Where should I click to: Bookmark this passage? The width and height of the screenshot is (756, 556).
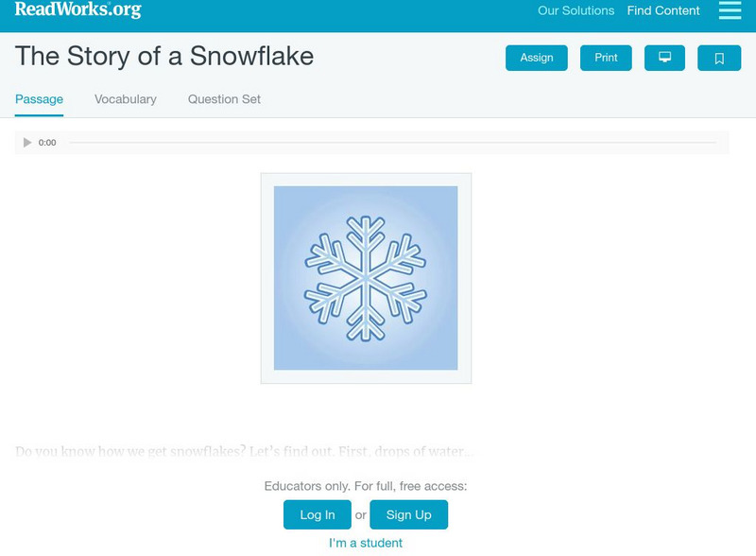pos(719,58)
